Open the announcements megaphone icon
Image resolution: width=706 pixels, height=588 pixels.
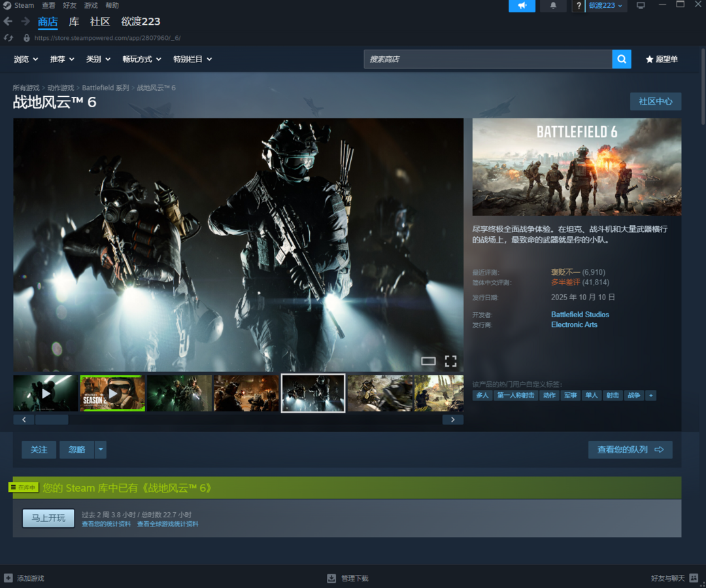point(522,6)
